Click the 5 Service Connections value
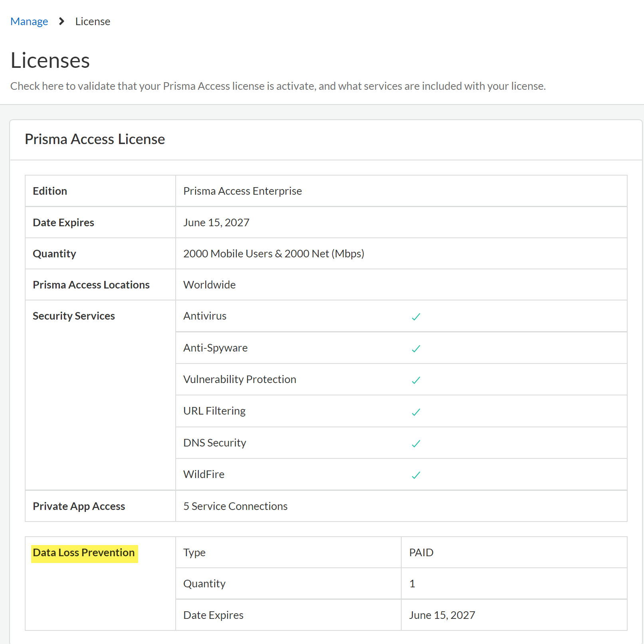The image size is (644, 644). tap(235, 506)
